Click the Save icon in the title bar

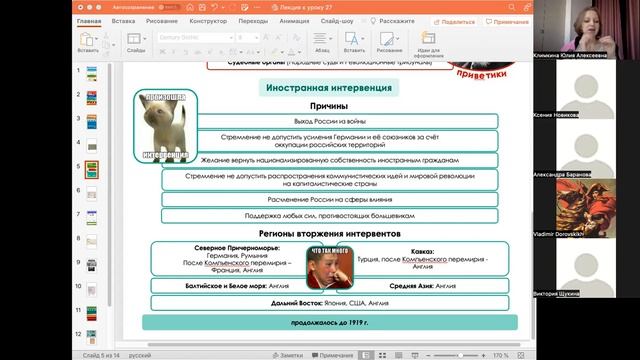coord(202,7)
